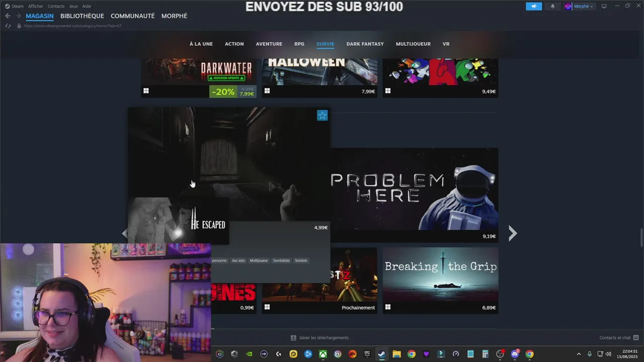Go to next carousel page with right arrow
Image resolution: width=644 pixels, height=362 pixels.
[x=512, y=233]
